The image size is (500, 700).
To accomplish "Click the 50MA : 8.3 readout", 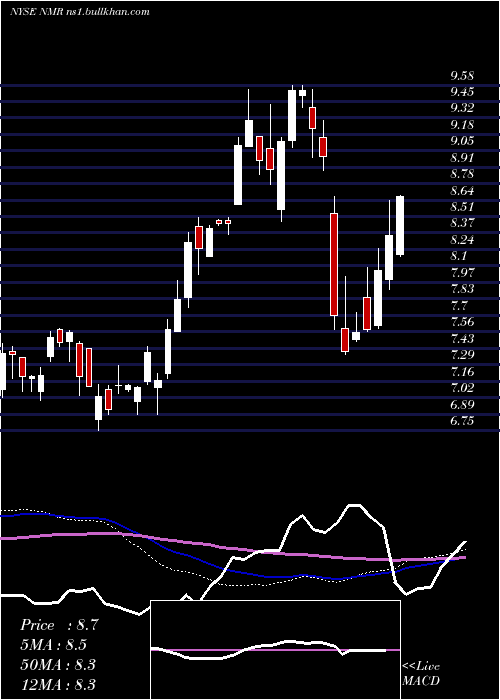I will click(x=58, y=665).
